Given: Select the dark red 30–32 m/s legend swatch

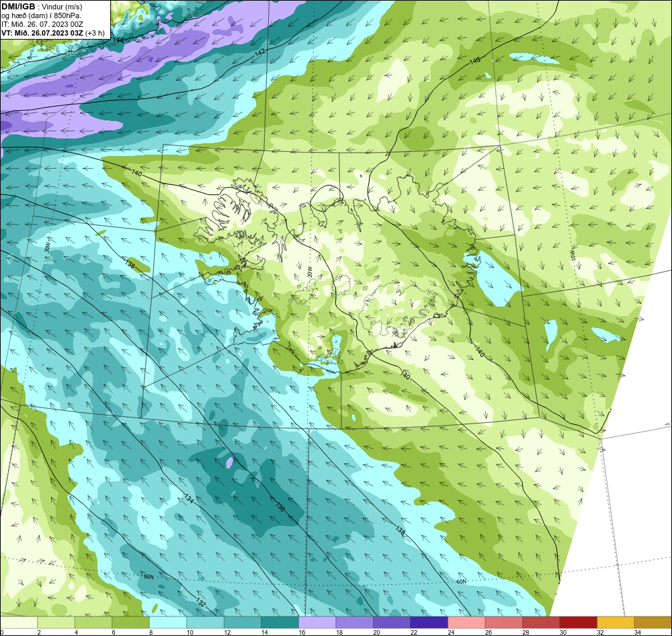Looking at the screenshot, I should (x=578, y=622).
